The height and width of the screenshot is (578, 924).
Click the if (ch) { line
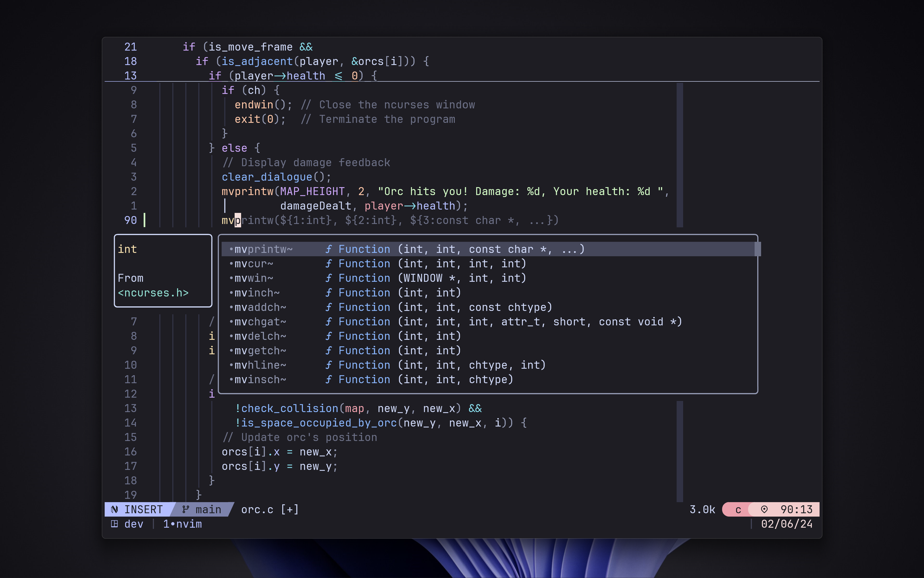click(x=250, y=90)
